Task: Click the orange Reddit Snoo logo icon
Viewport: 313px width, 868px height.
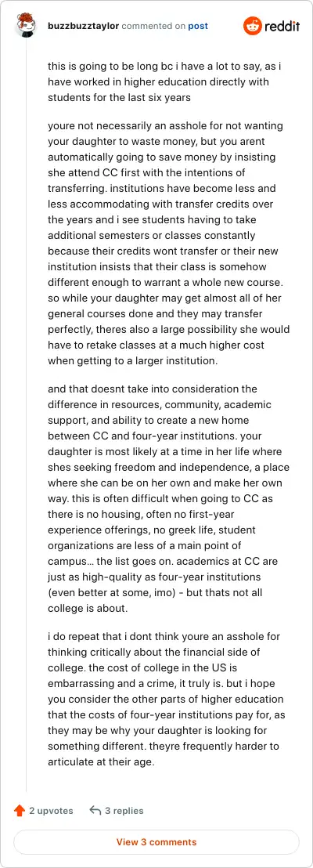Action: pos(252,26)
